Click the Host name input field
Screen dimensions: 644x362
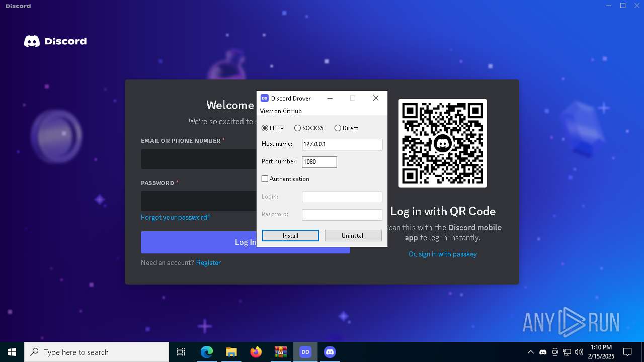(x=342, y=144)
